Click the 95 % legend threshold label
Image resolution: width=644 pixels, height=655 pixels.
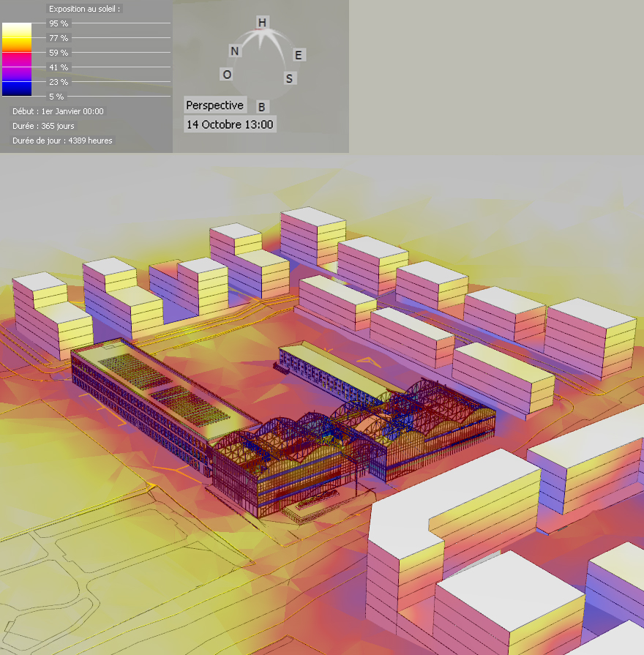click(x=59, y=23)
